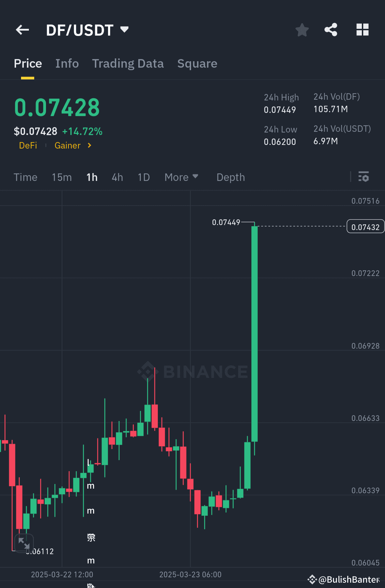Click the grid layout icon top right
The image size is (385, 588).
(363, 30)
